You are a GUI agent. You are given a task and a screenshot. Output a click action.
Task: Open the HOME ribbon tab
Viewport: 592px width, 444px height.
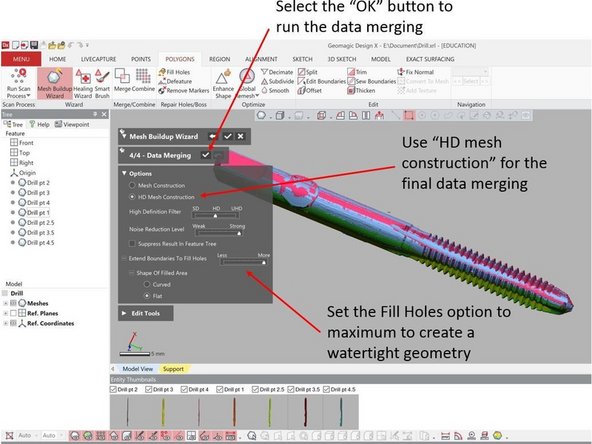[57, 59]
